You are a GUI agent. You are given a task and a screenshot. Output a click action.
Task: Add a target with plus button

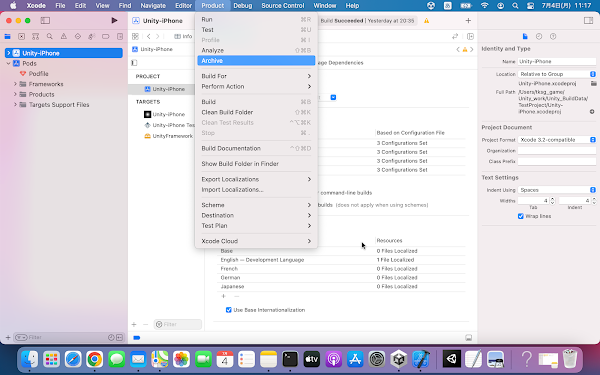134,324
